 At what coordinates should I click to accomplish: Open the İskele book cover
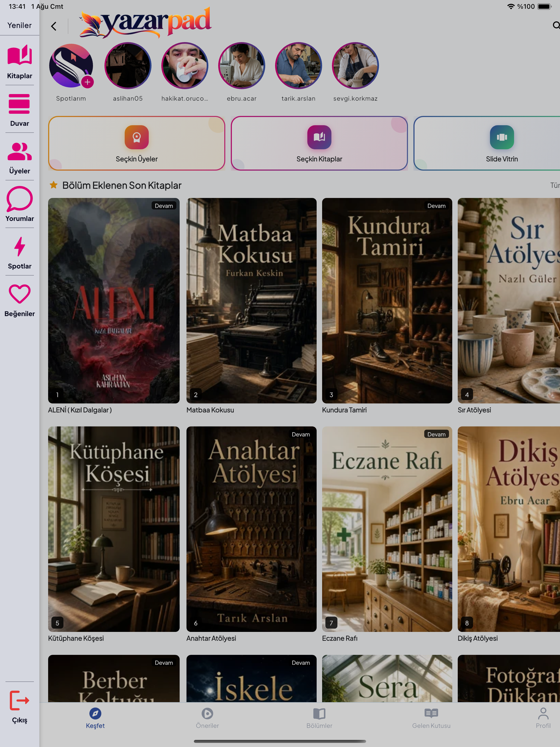[251, 678]
